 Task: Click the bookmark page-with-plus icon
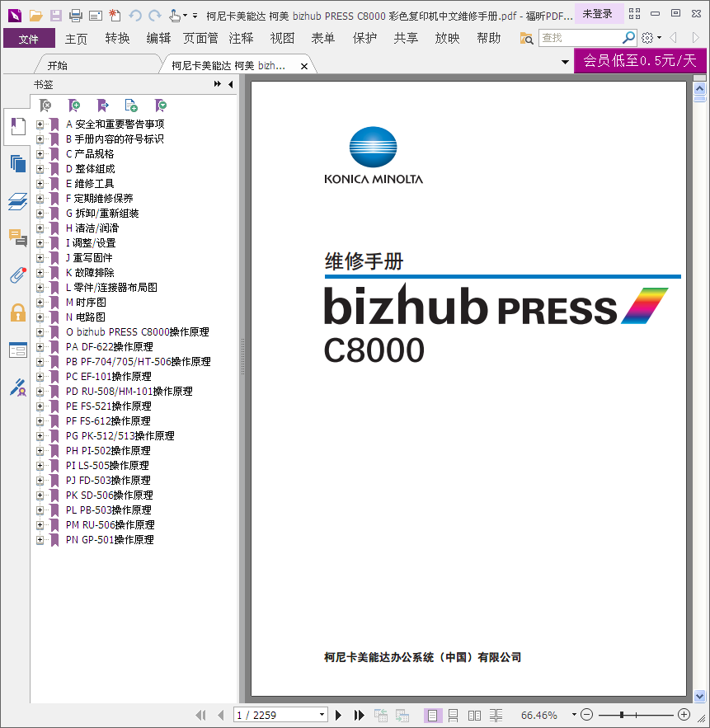(131, 106)
